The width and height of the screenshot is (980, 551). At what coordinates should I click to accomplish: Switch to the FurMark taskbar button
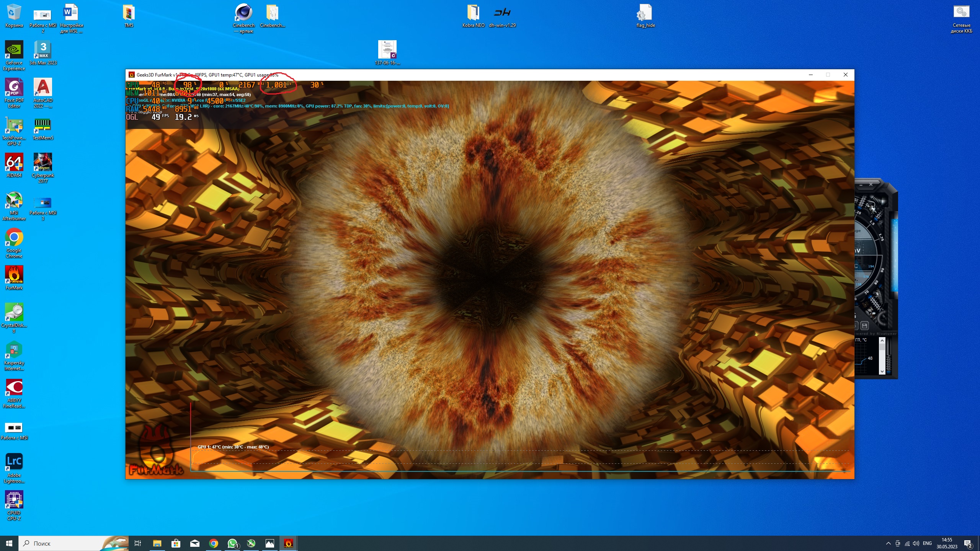288,543
